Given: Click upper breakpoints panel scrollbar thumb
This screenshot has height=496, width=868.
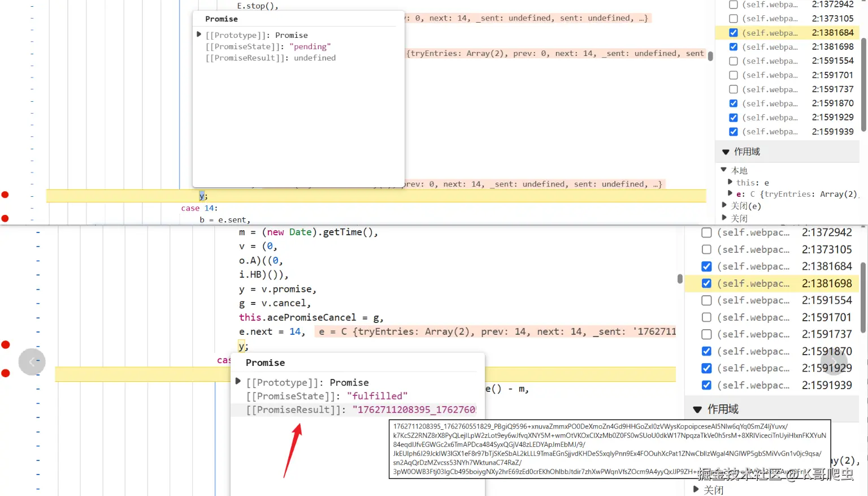Looking at the screenshot, I should (863, 85).
